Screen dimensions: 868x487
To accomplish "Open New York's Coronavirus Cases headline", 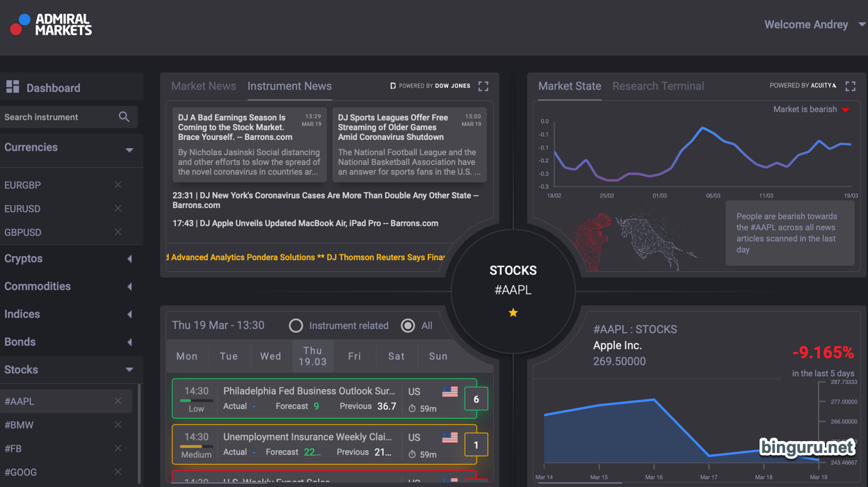I will coord(325,200).
